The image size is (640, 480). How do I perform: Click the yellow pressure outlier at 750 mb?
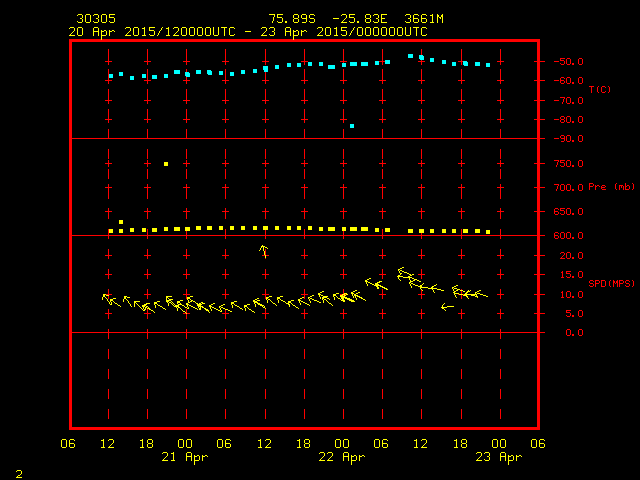coord(166,164)
